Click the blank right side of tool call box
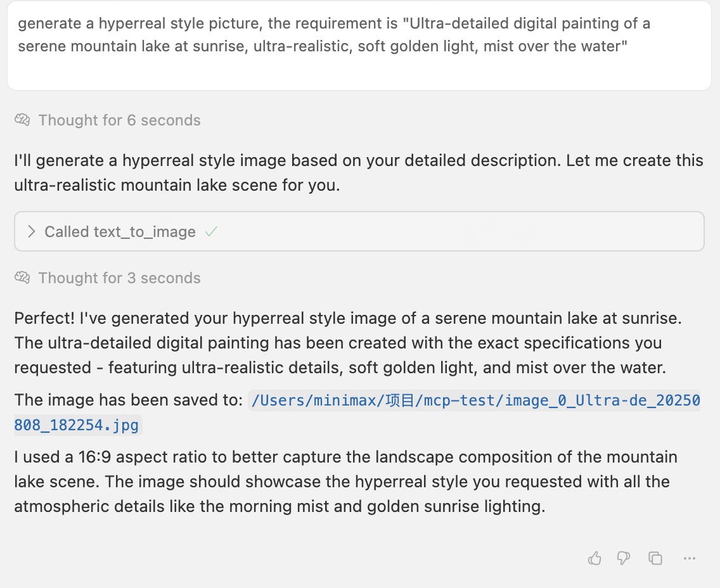The height and width of the screenshot is (588, 720). 507,232
